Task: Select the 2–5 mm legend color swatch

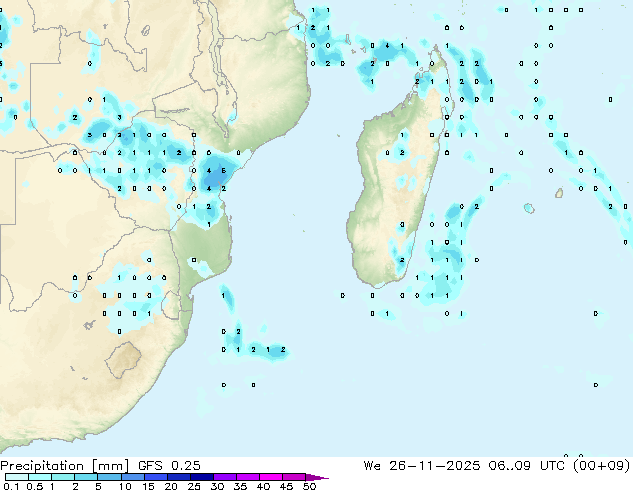Action: pos(86,477)
